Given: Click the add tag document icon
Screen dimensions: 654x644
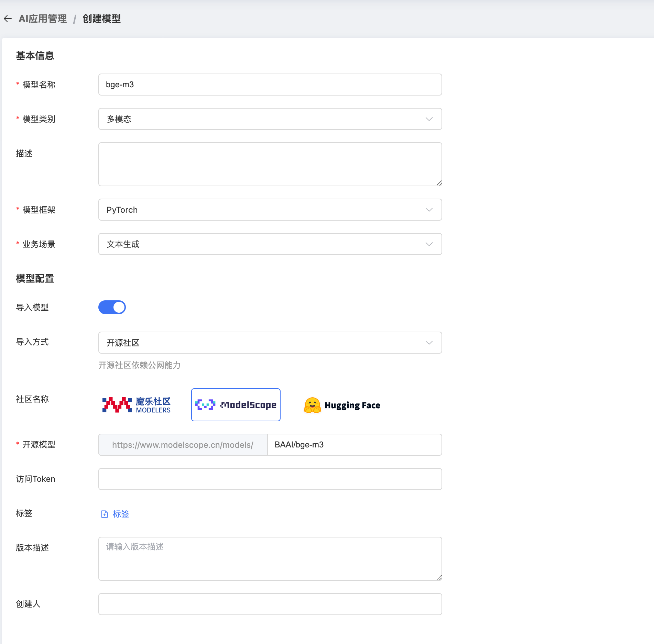Looking at the screenshot, I should 105,514.
